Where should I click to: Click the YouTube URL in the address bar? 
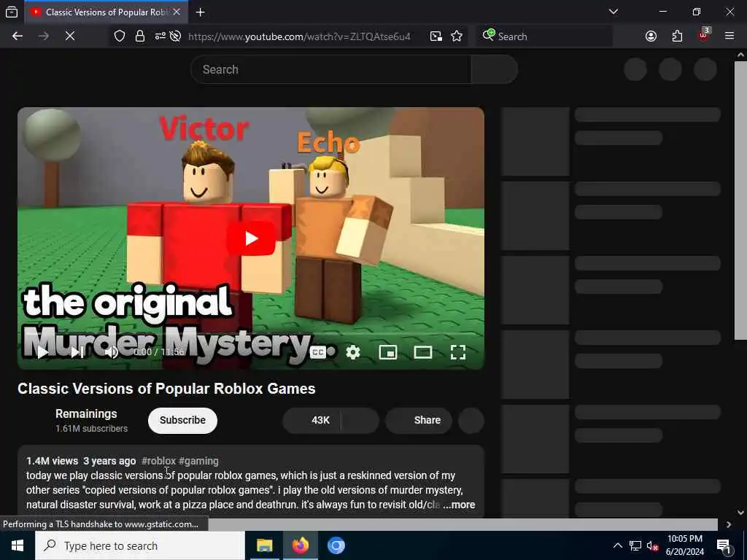[x=299, y=36]
